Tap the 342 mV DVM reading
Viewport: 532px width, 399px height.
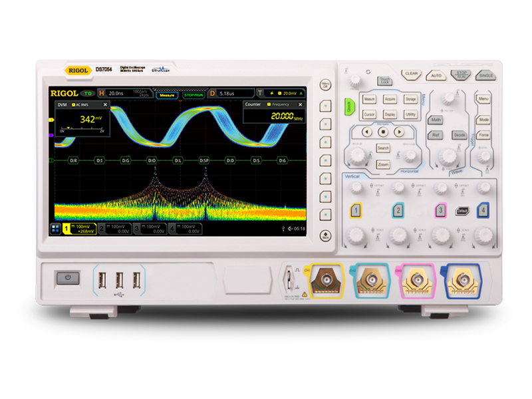coord(90,119)
